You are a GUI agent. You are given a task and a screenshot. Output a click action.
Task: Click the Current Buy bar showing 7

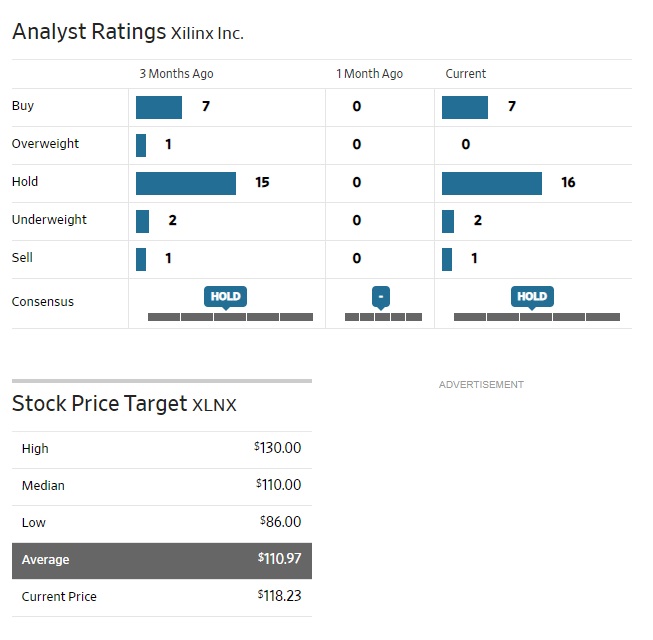tap(465, 107)
